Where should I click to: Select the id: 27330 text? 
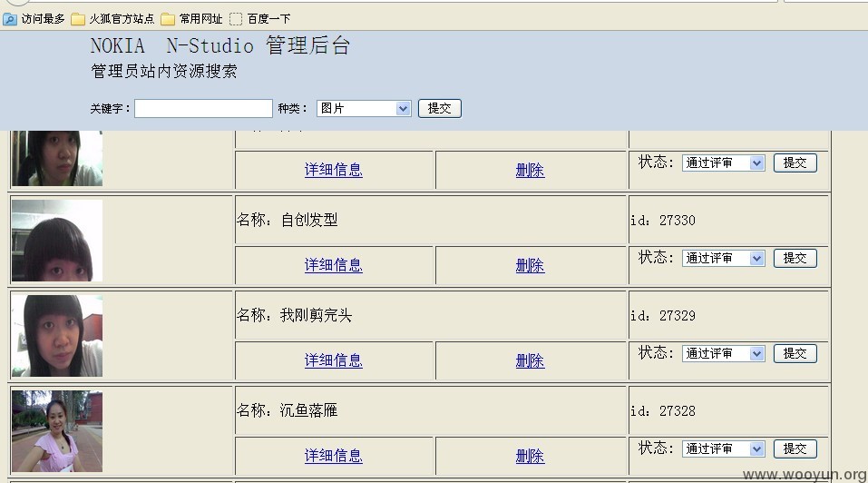pyautogui.click(x=663, y=221)
